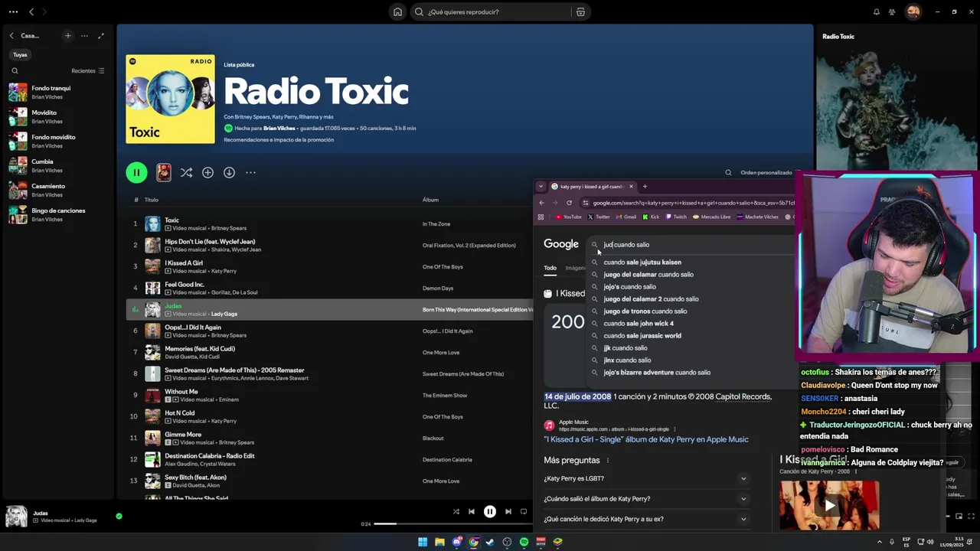980x551 pixels.
Task: Select I Kissed A Girl track row
Action: coord(329,266)
